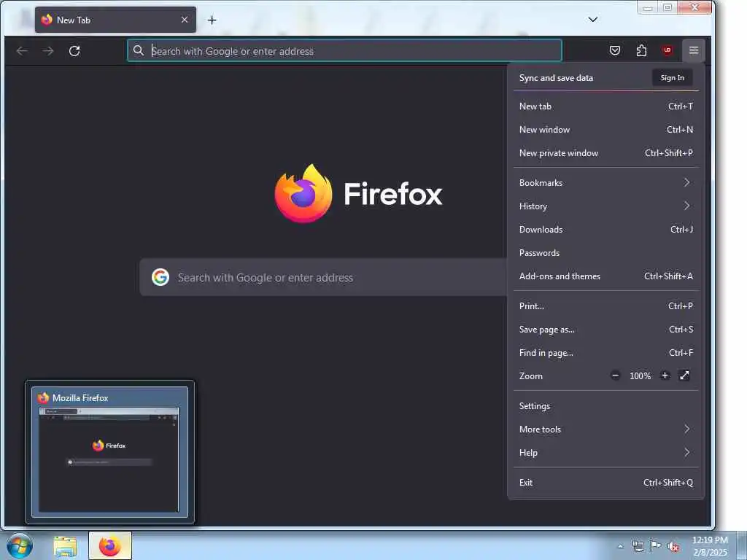The height and width of the screenshot is (560, 747).
Task: Open Firefox Settings
Action: click(606, 406)
